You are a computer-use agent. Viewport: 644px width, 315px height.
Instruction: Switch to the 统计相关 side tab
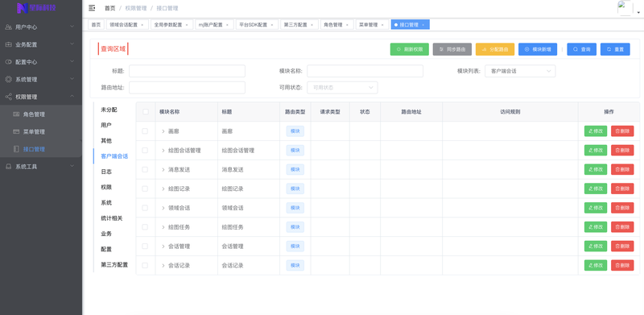click(112, 218)
